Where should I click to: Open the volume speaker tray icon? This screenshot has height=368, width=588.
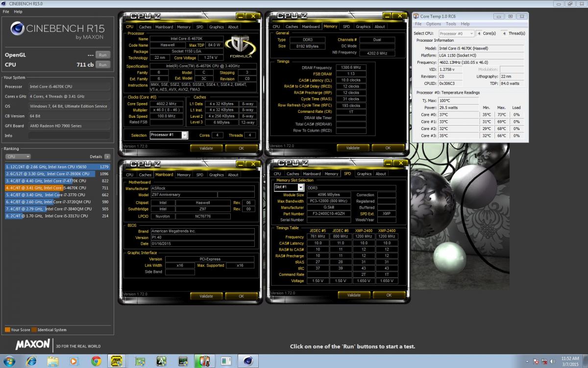click(x=552, y=361)
